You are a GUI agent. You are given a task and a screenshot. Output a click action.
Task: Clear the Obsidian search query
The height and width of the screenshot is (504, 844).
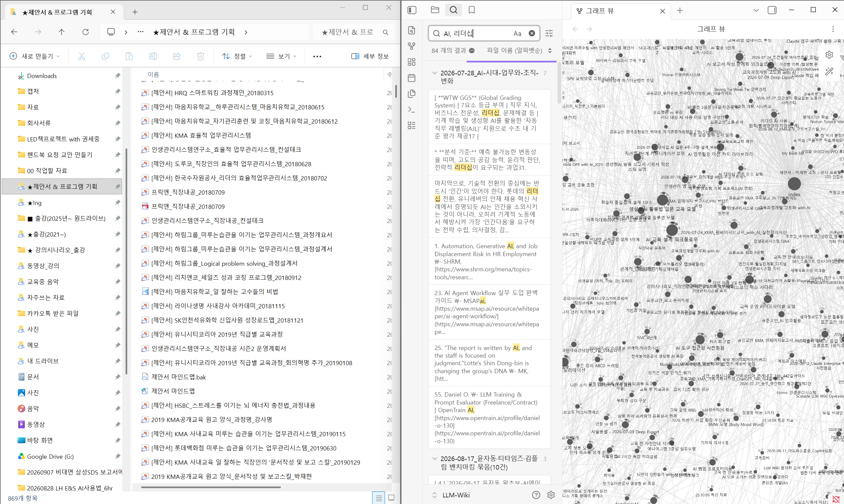532,33
